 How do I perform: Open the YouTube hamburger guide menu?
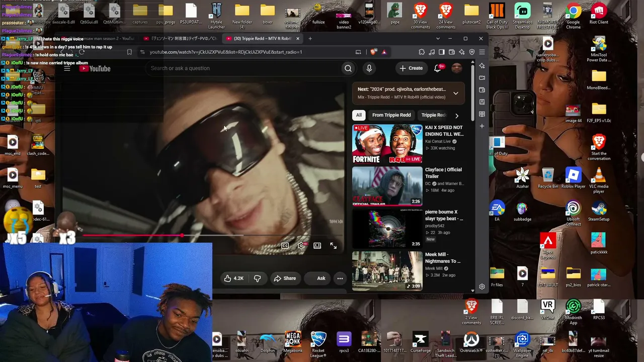pos(67,68)
